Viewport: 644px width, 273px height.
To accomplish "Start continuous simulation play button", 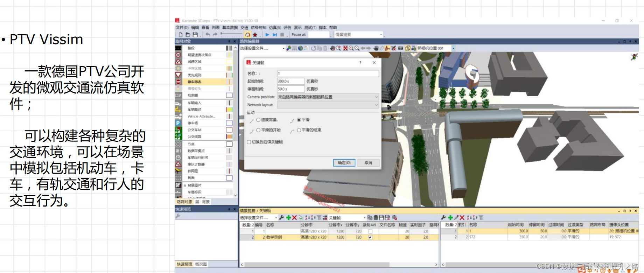I will click(x=267, y=35).
